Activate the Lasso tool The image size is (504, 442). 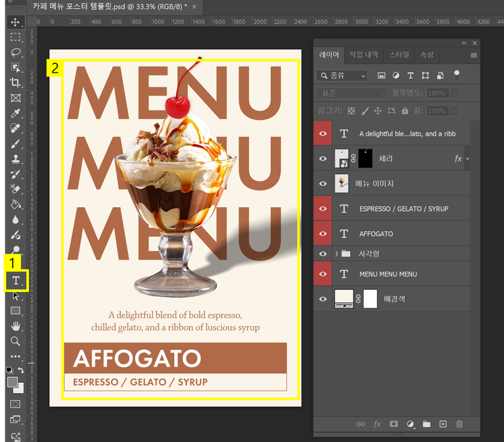pyautogui.click(x=15, y=52)
